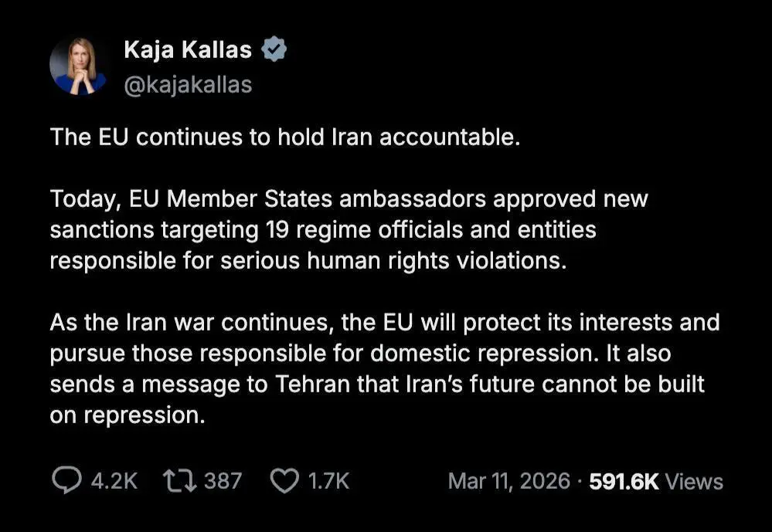The height and width of the screenshot is (532, 772).
Task: Open the Mar 11, 2026 timestamp
Action: point(508,481)
